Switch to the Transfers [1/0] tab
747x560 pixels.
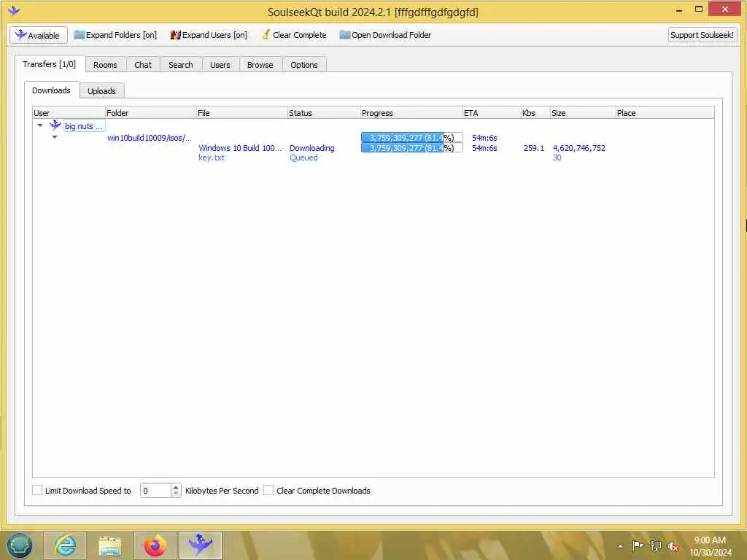coord(50,64)
